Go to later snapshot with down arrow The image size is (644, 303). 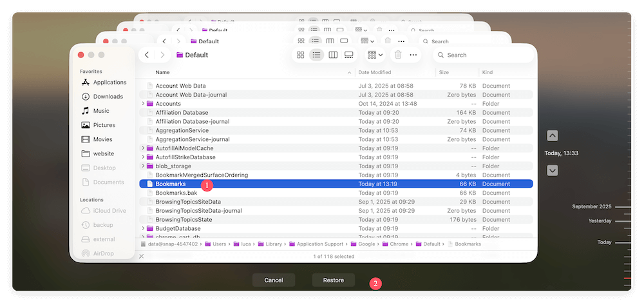pyautogui.click(x=553, y=170)
